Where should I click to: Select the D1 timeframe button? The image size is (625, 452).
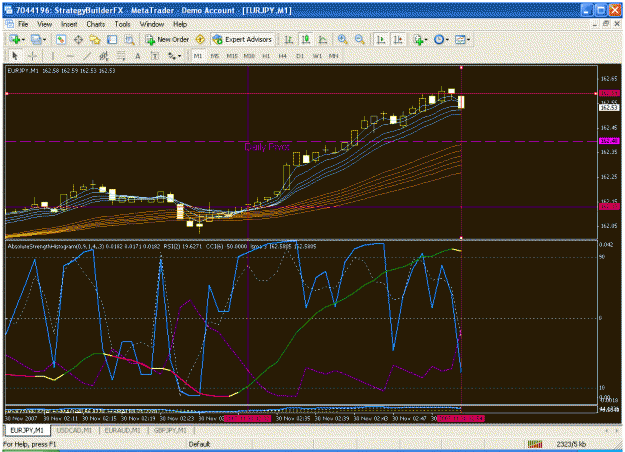[x=300, y=56]
